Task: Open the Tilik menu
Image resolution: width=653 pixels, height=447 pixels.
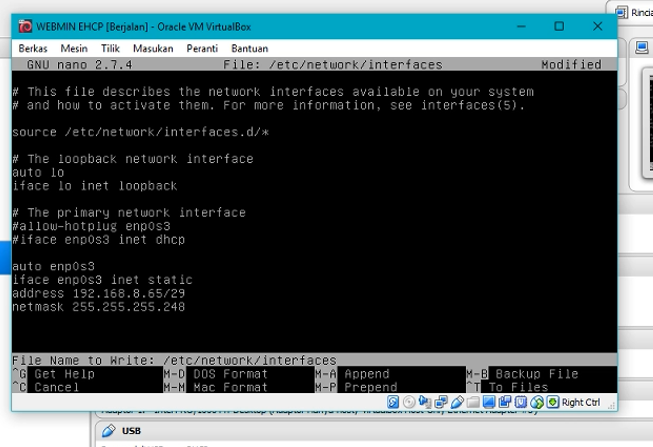Action: [x=111, y=48]
